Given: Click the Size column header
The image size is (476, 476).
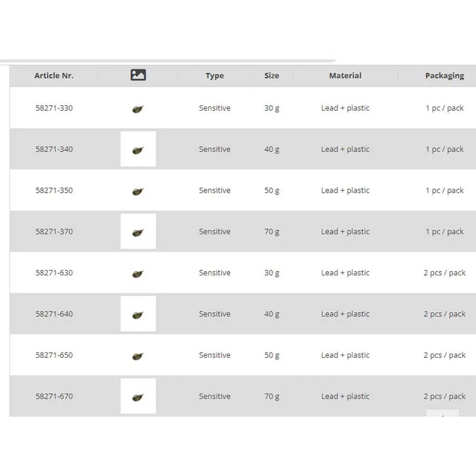Looking at the screenshot, I should pos(272,76).
